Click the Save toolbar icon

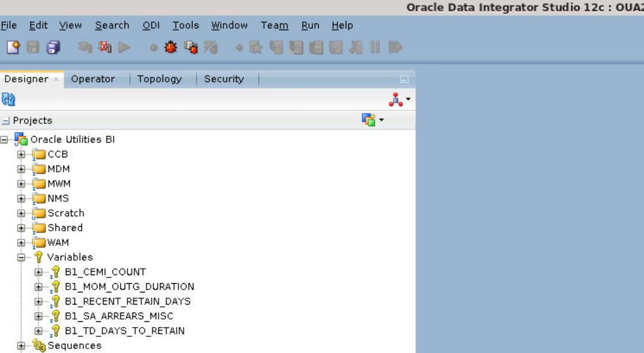click(33, 47)
